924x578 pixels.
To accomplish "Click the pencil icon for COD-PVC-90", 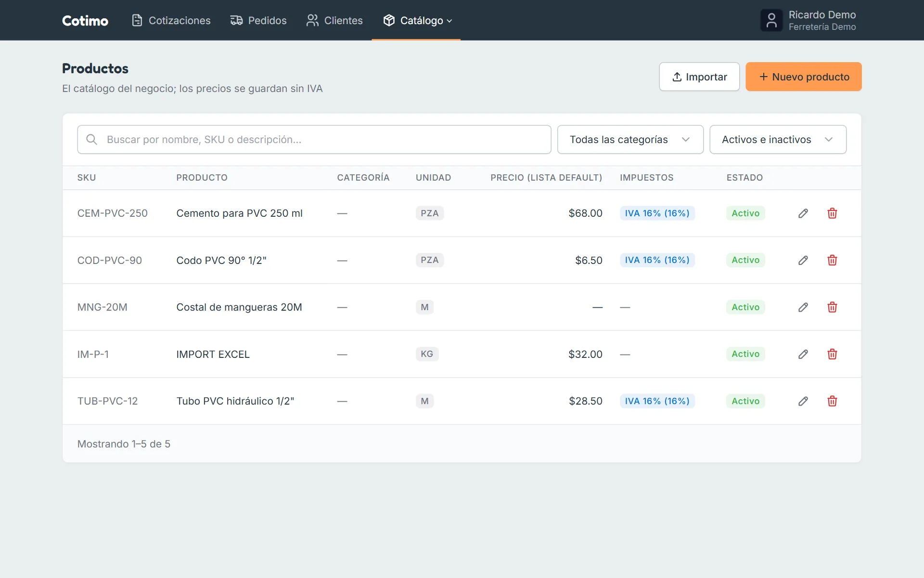I will coord(803,260).
